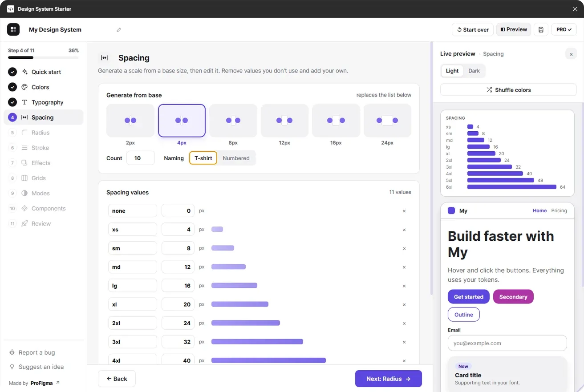Remove the 'lg' spacing value
Screen dimensions: 584x392
coord(404,286)
